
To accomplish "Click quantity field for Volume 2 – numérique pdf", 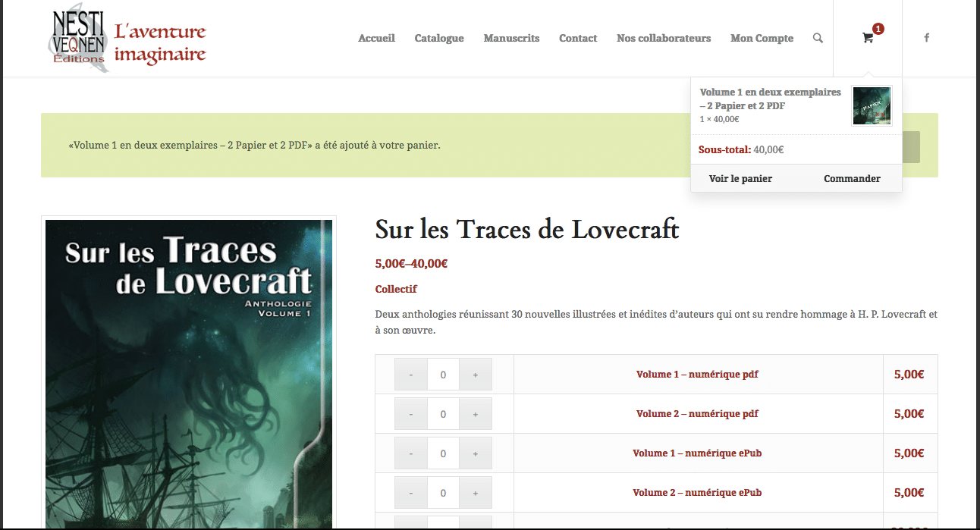I will coord(443,414).
